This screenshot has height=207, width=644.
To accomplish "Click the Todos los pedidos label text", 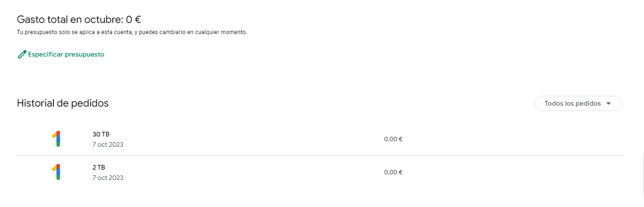I will coord(572,104).
